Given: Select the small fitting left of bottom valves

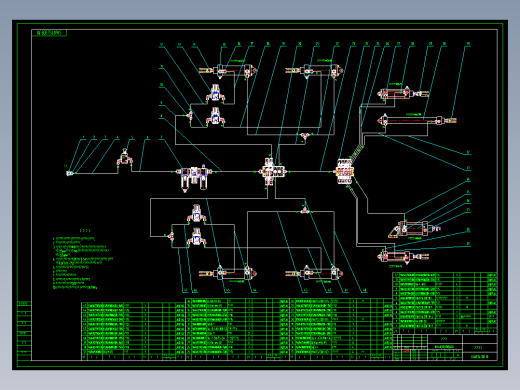Looking at the screenshot, I should tap(170, 236).
